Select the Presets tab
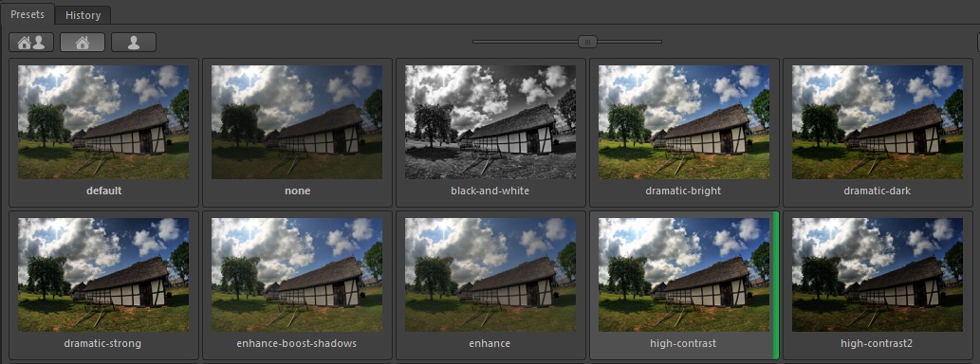980x364 pixels. pos(28,13)
